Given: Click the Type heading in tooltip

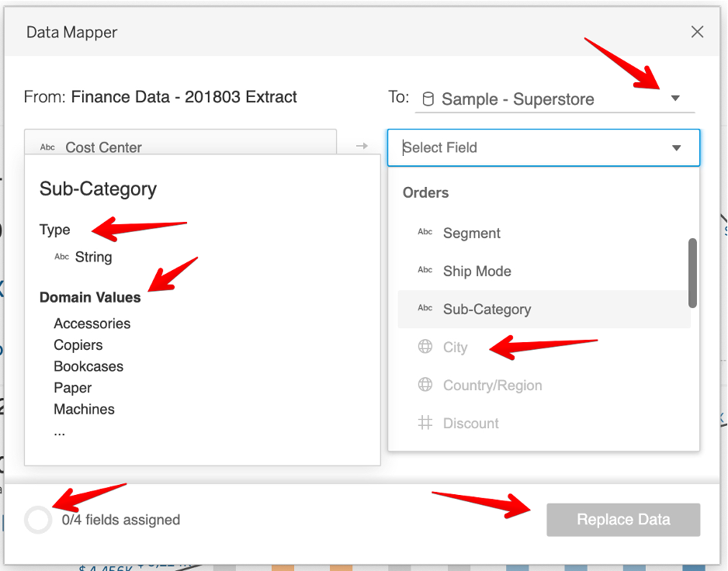Looking at the screenshot, I should click(x=55, y=230).
